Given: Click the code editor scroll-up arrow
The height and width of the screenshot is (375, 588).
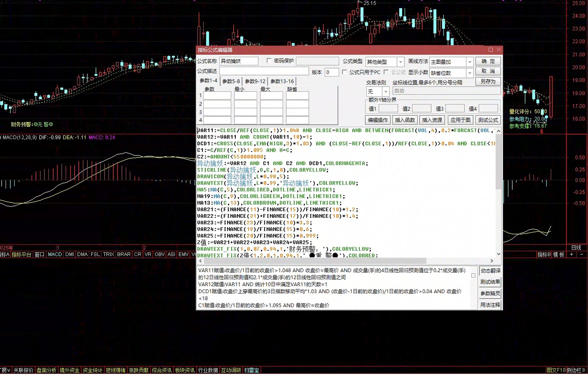Looking at the screenshot, I should click(x=498, y=131).
